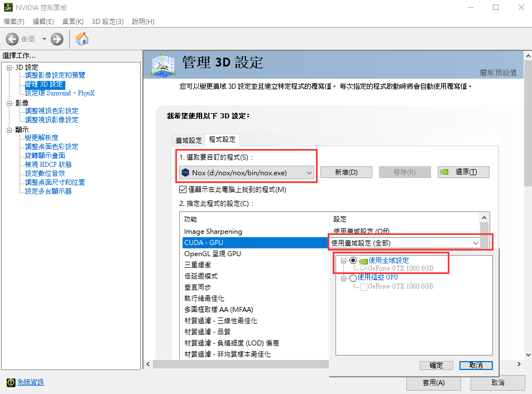Click the back history dropdown arrow
This screenshot has width=532, height=394.
pos(44,39)
